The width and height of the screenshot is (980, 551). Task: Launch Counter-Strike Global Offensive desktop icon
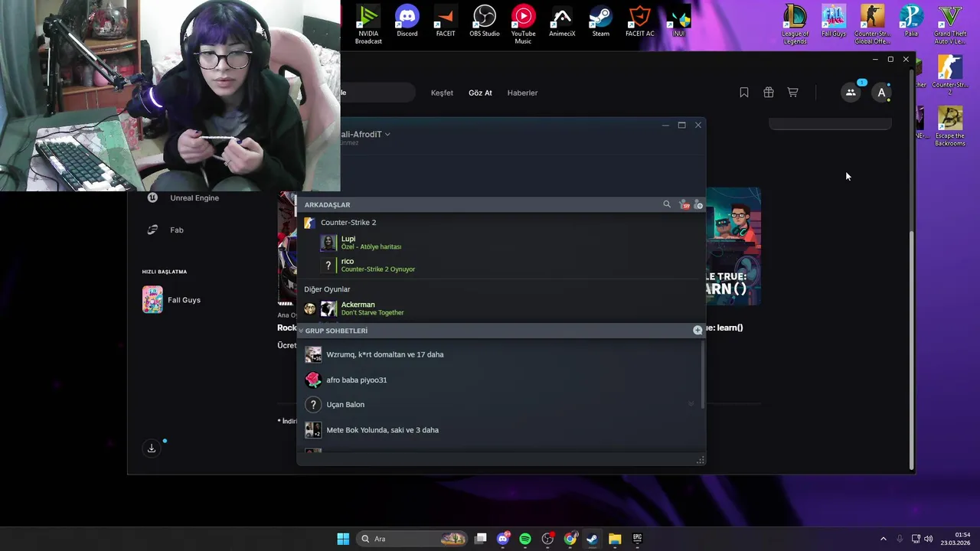coord(872,24)
